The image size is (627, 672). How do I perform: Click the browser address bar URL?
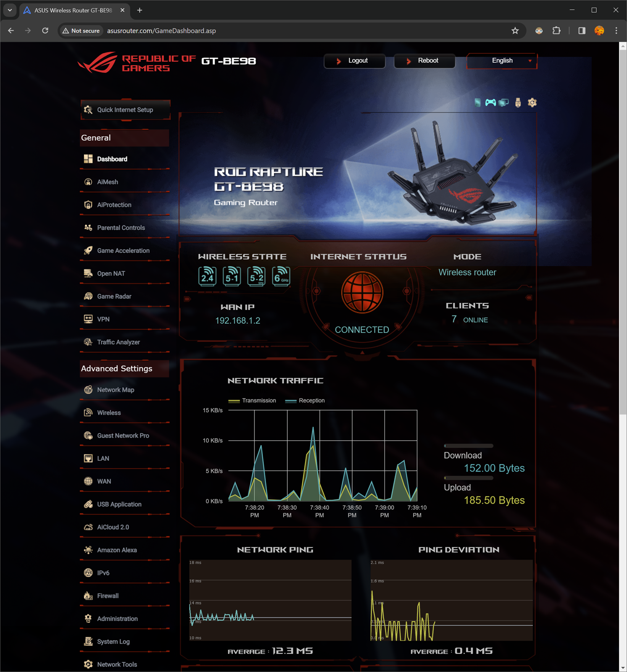[x=161, y=31]
